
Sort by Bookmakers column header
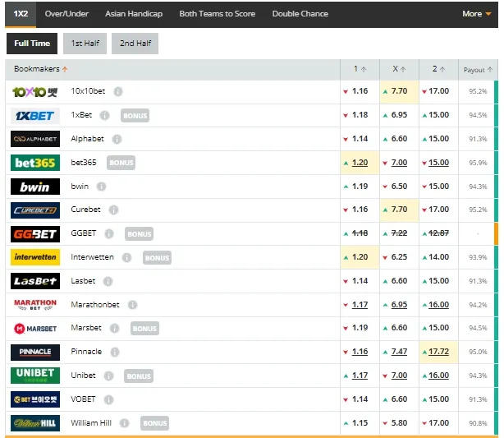point(41,70)
